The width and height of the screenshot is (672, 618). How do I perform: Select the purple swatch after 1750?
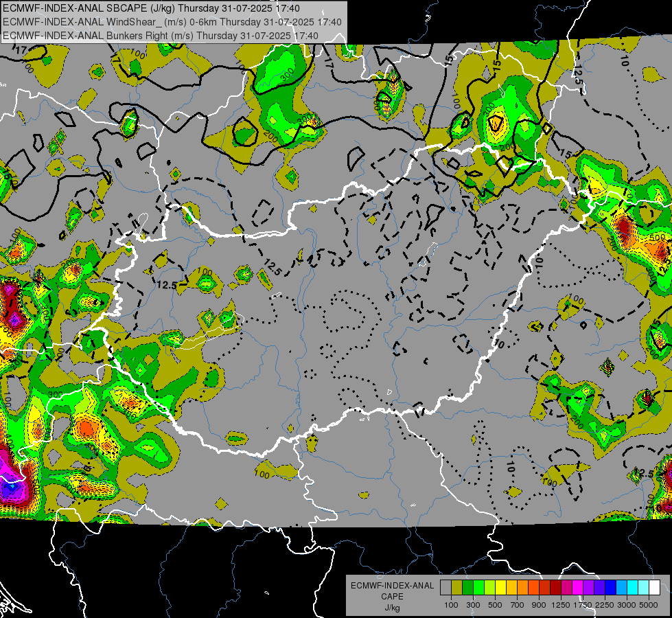coord(588,588)
